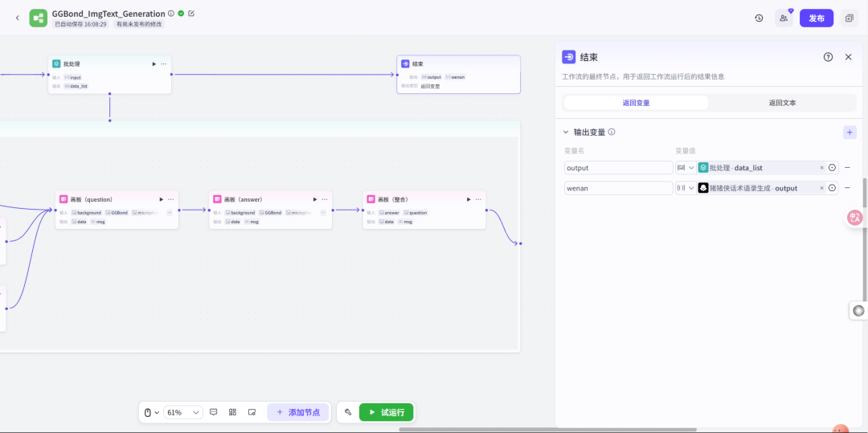Open type dropdown for wenan variable
The height and width of the screenshot is (433, 868).
pos(686,188)
